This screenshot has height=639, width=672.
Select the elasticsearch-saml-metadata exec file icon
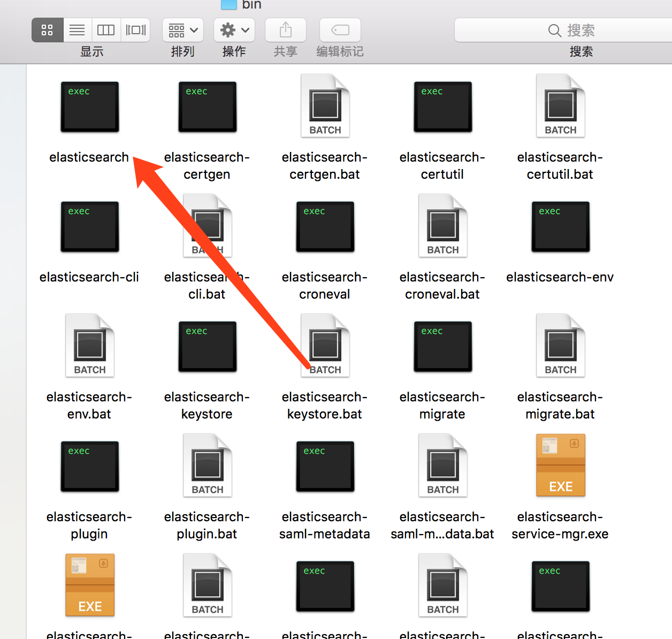(x=325, y=466)
